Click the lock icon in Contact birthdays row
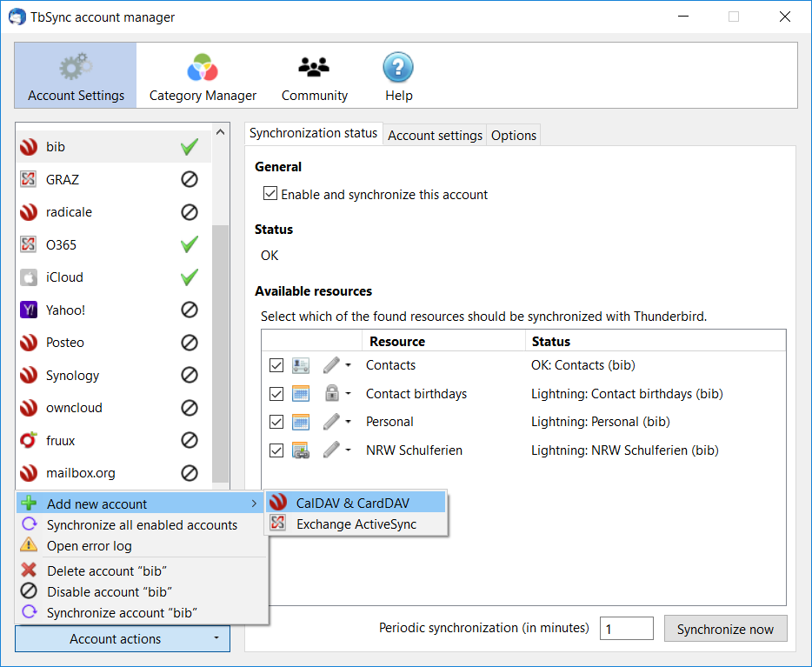The height and width of the screenshot is (667, 812). (332, 394)
